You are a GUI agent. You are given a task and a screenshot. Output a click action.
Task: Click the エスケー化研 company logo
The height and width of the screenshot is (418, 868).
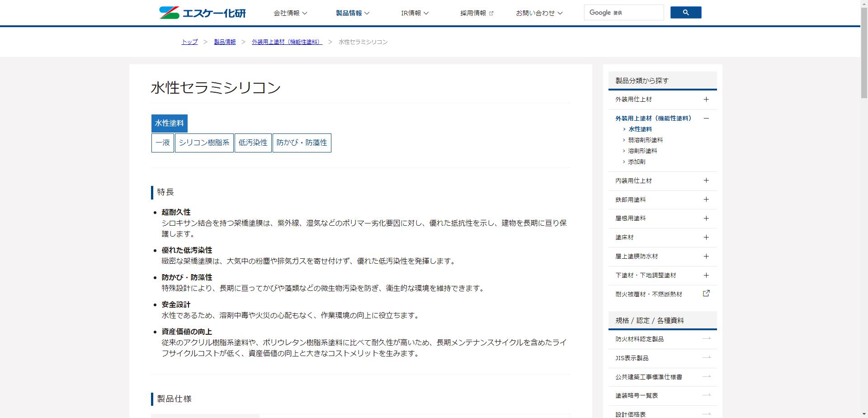[x=203, y=13]
